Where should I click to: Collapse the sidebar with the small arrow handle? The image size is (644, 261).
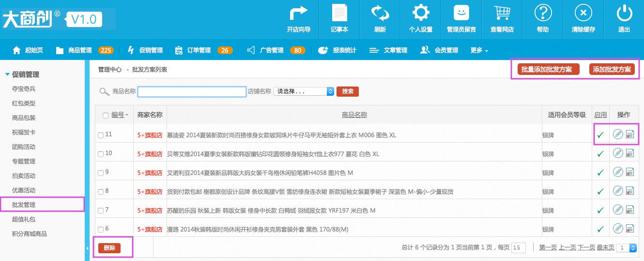point(87,248)
